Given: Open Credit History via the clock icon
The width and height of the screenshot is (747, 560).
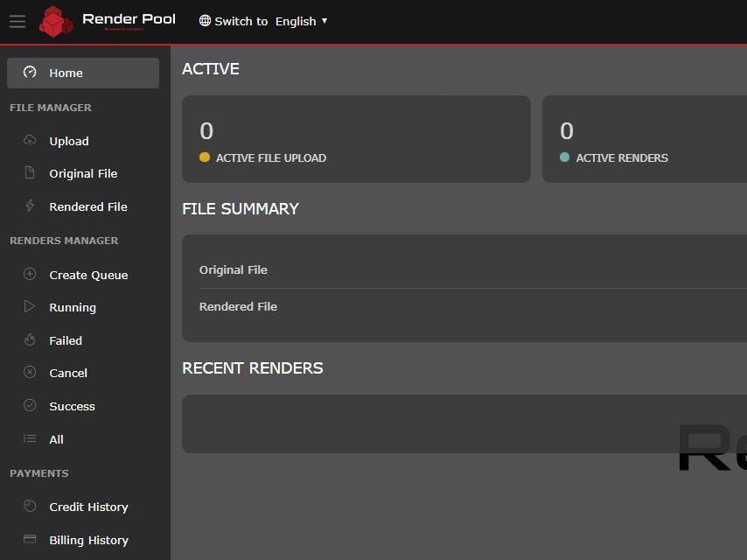Looking at the screenshot, I should (29, 507).
